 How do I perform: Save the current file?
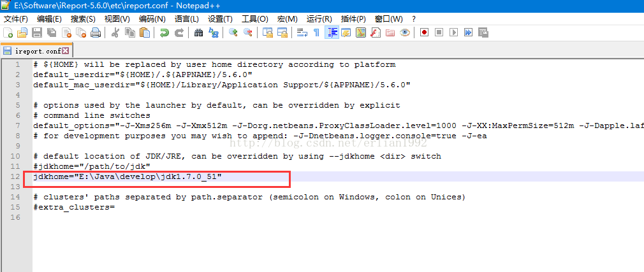pos(37,33)
